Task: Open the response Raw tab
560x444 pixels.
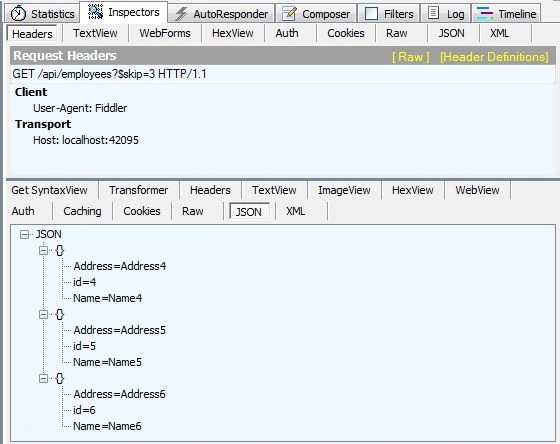Action: [x=192, y=211]
